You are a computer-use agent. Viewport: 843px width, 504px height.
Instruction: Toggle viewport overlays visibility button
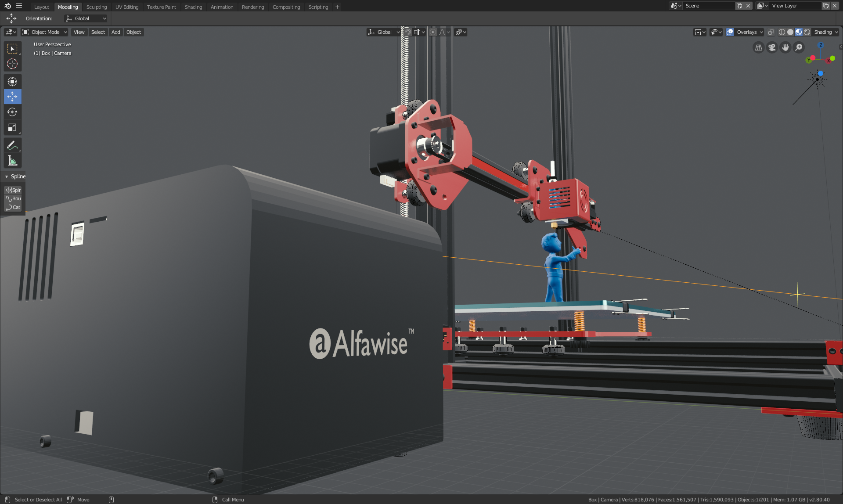[730, 32]
